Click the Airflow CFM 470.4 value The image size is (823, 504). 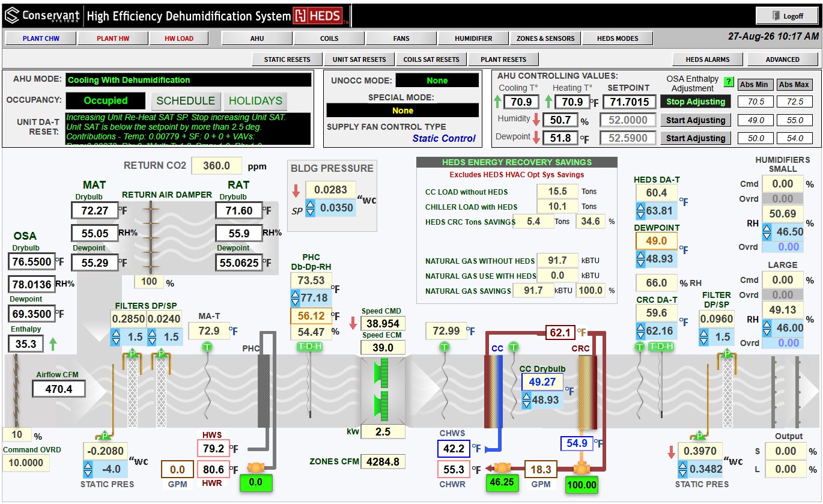(x=59, y=389)
